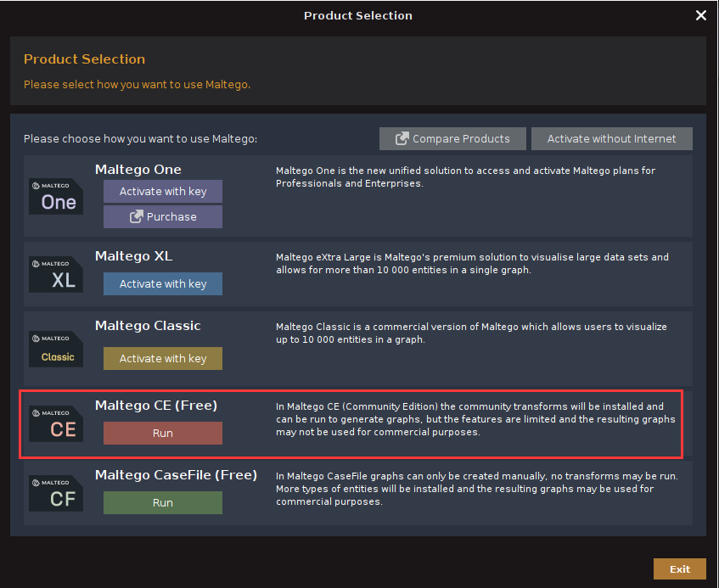Click the Maltego XL product logo
This screenshot has width=719, height=588.
point(56,275)
